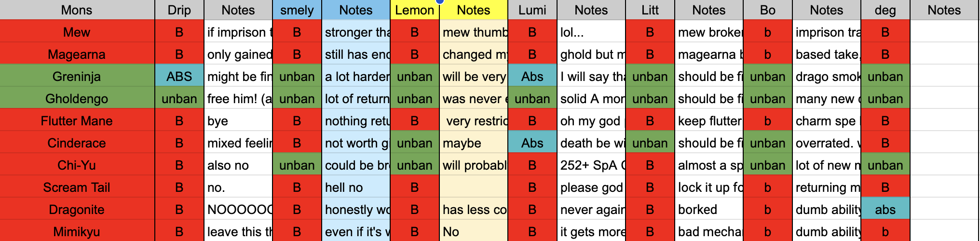The width and height of the screenshot is (980, 241).
Task: Select the yellow Lemon header cell
Action: [415, 10]
